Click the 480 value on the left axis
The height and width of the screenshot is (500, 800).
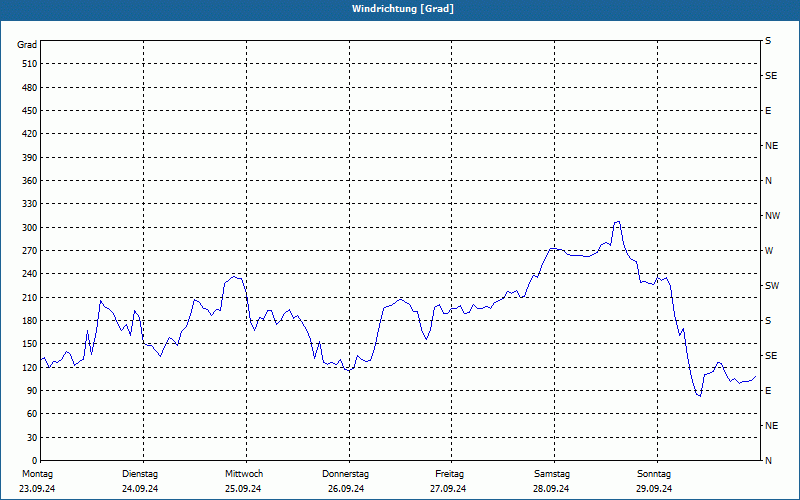(x=30, y=87)
